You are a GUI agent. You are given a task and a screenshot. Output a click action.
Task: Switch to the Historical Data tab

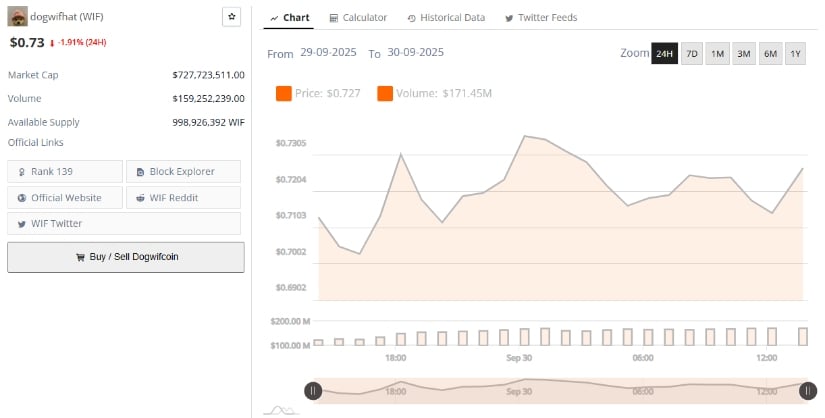(x=442, y=18)
